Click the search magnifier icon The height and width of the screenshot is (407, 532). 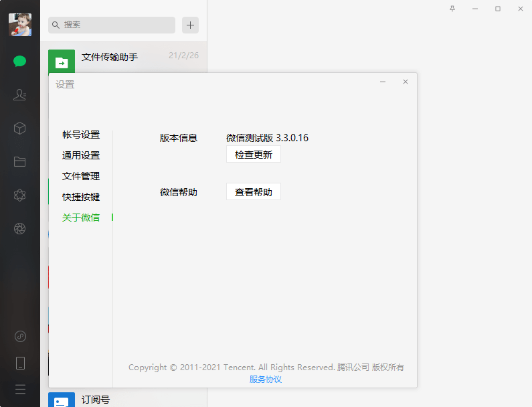tap(56, 25)
